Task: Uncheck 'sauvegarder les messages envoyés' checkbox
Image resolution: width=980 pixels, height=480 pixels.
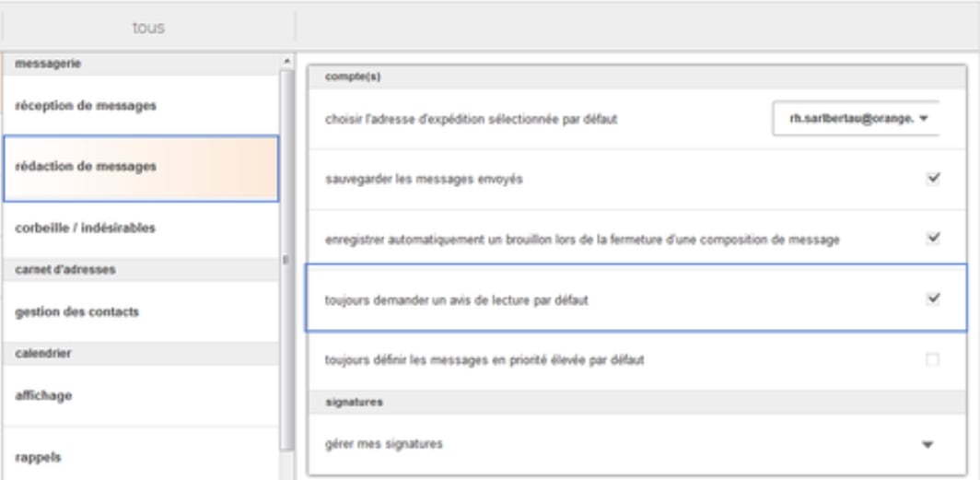Action: click(932, 179)
